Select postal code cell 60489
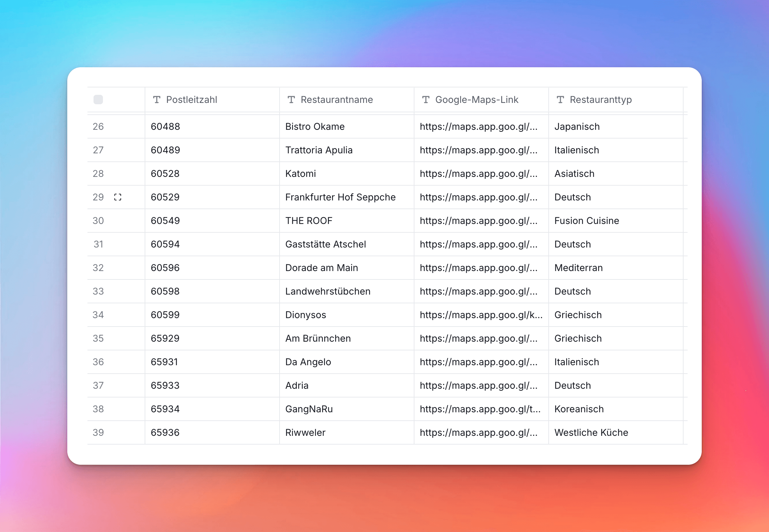 coord(212,150)
